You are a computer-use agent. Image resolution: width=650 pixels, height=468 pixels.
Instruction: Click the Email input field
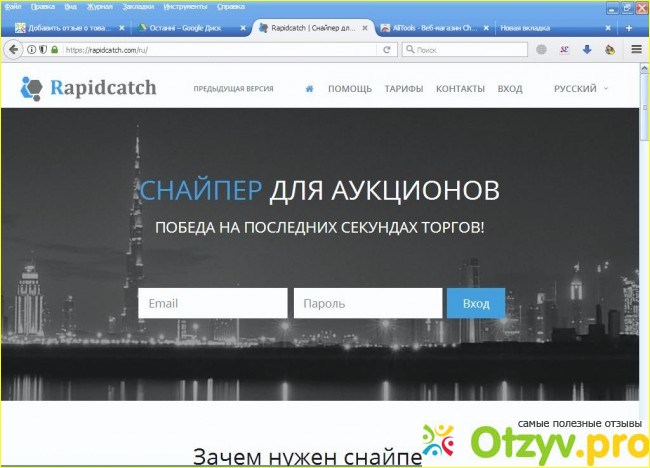coord(212,303)
